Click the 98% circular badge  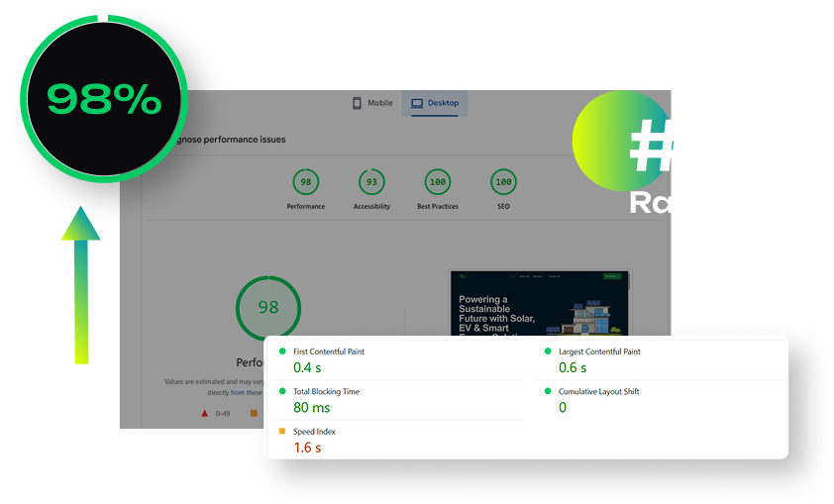tap(104, 99)
